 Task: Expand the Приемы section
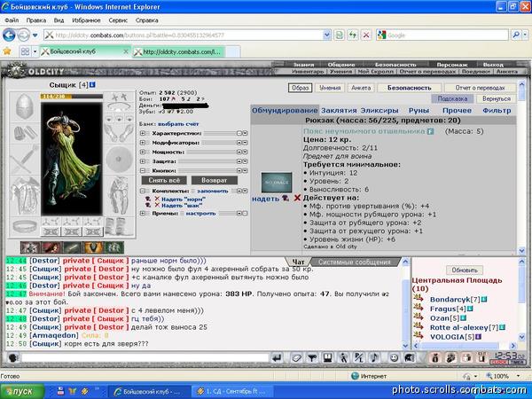[143, 214]
